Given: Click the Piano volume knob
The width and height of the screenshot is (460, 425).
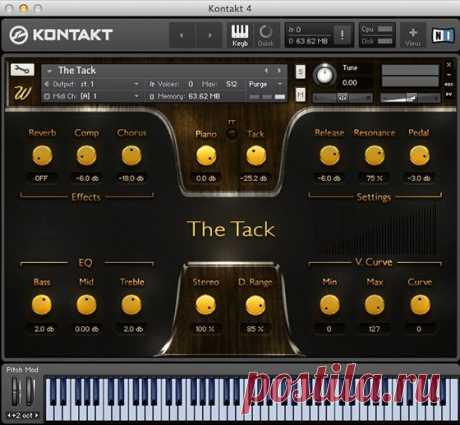Looking at the screenshot, I should [206, 156].
